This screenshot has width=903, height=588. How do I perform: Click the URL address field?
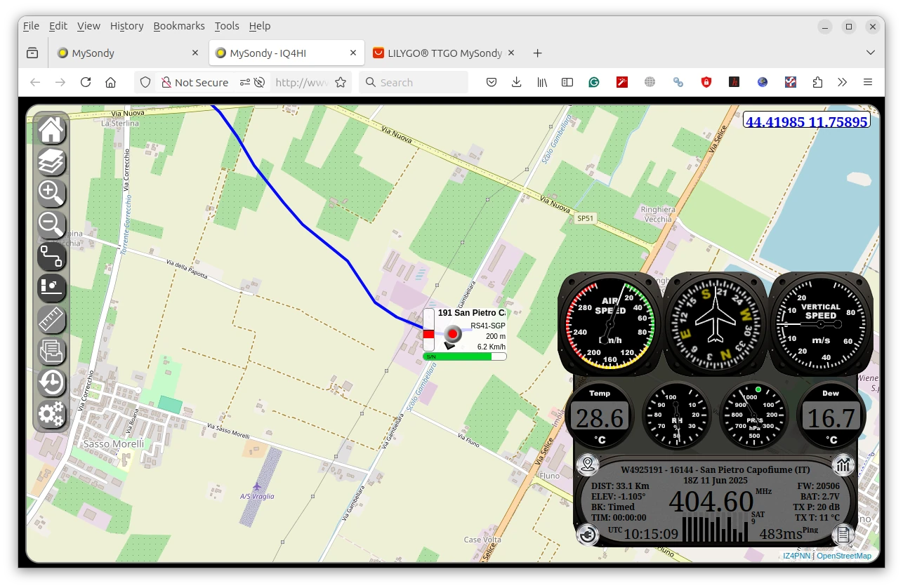pos(302,82)
